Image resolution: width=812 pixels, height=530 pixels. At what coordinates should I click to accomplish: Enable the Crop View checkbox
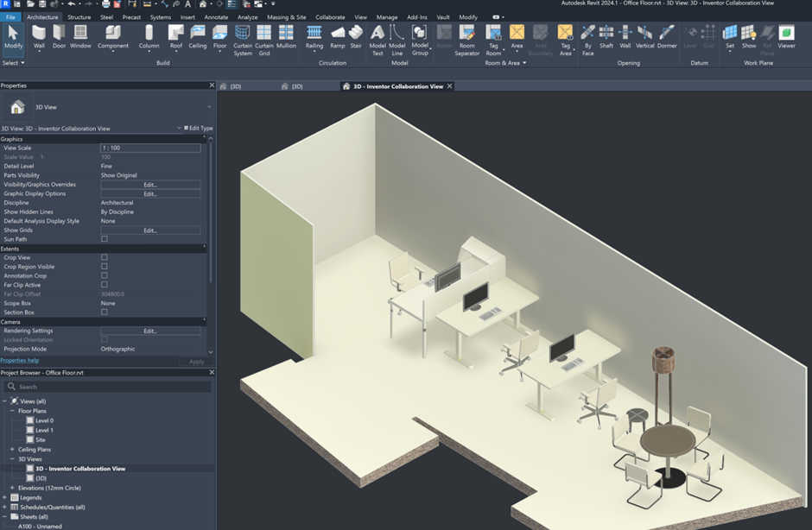tap(105, 257)
